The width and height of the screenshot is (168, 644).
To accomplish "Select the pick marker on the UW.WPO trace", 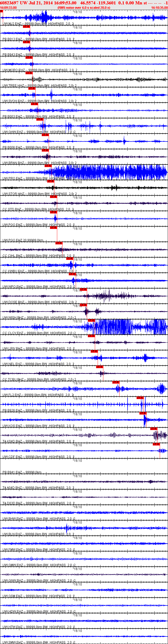I will pyautogui.click(x=72, y=274).
